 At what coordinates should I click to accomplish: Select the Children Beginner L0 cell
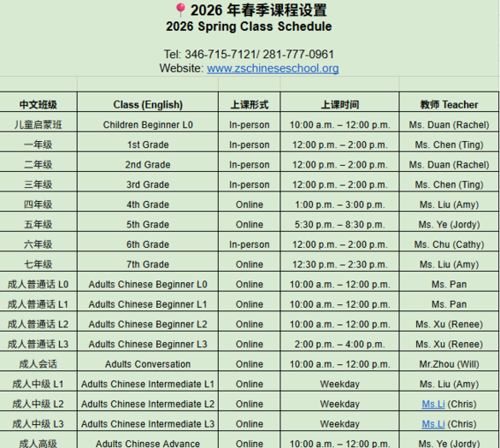148,122
